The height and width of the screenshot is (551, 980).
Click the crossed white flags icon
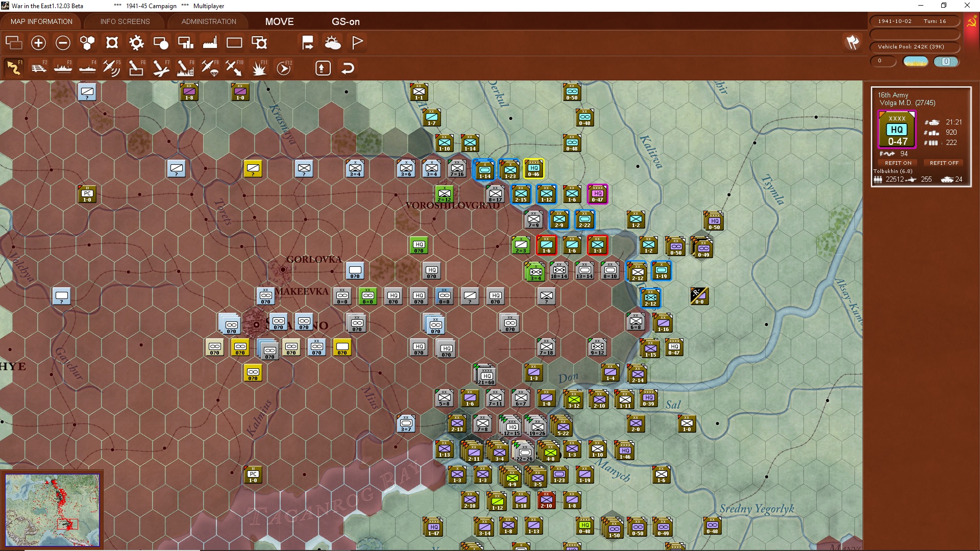click(852, 43)
